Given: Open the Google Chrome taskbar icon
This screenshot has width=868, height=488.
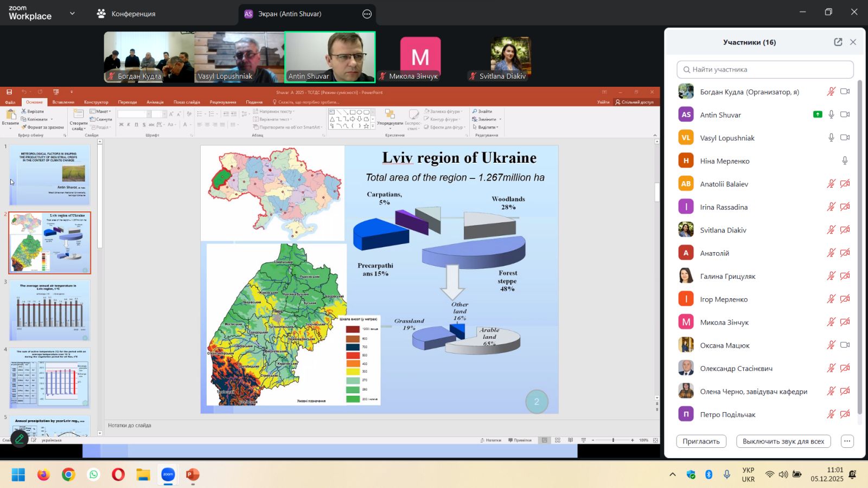Looking at the screenshot, I should [x=68, y=475].
